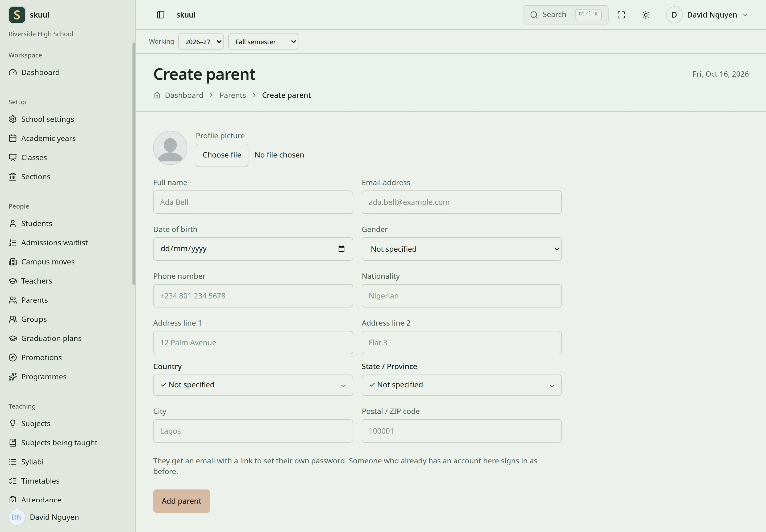Enter fullscreen mode icon

click(621, 15)
